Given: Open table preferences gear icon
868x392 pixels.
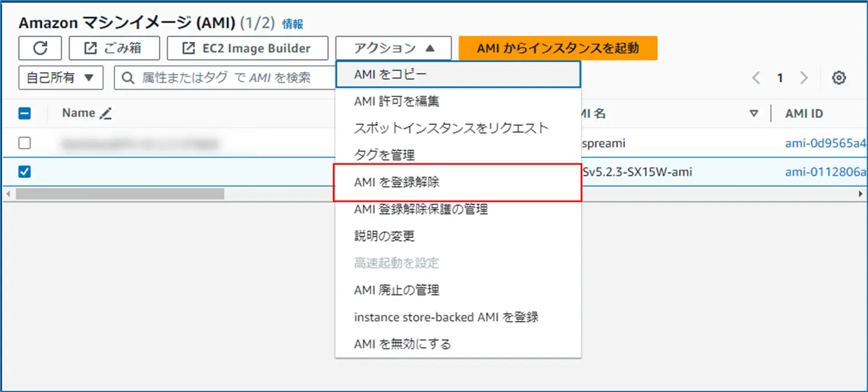Looking at the screenshot, I should 839,78.
